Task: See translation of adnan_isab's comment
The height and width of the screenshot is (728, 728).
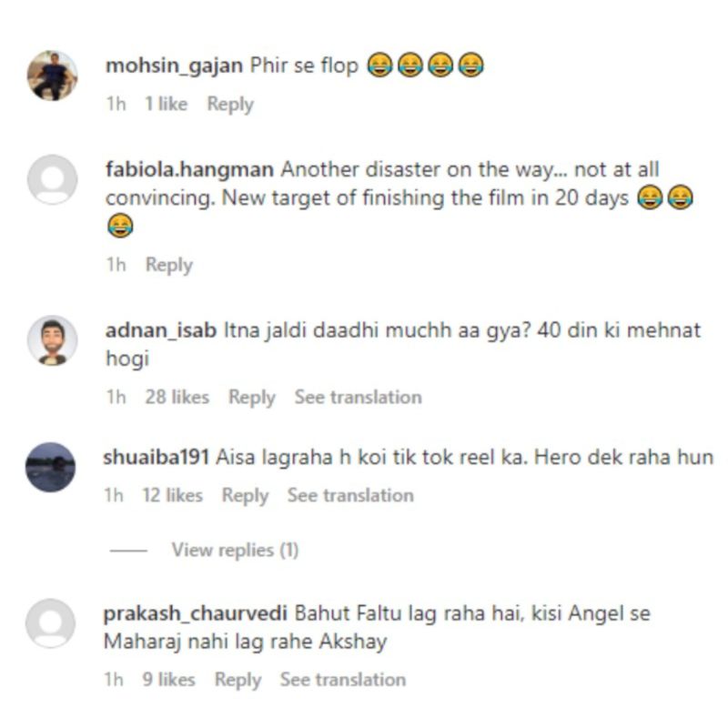Action: (358, 398)
